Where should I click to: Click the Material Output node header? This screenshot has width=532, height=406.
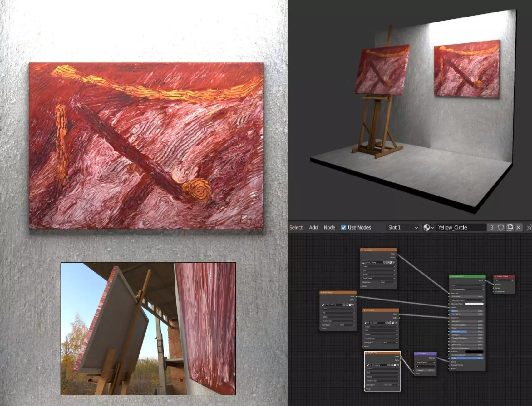[x=504, y=276]
